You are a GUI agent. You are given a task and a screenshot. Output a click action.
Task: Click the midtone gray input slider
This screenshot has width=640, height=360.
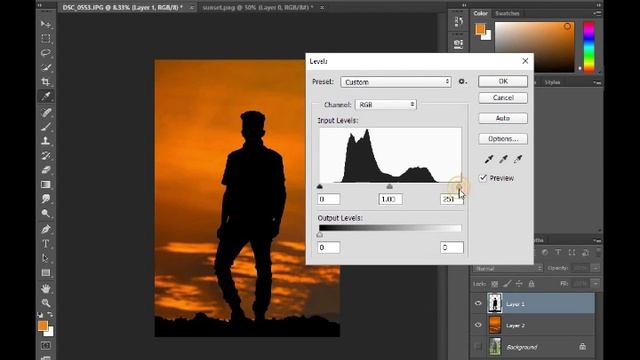coord(390,187)
